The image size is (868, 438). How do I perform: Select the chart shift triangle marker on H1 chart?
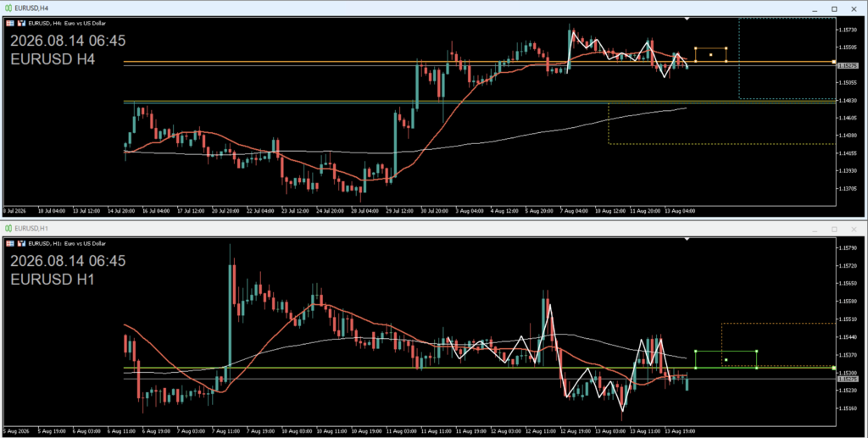coord(687,239)
